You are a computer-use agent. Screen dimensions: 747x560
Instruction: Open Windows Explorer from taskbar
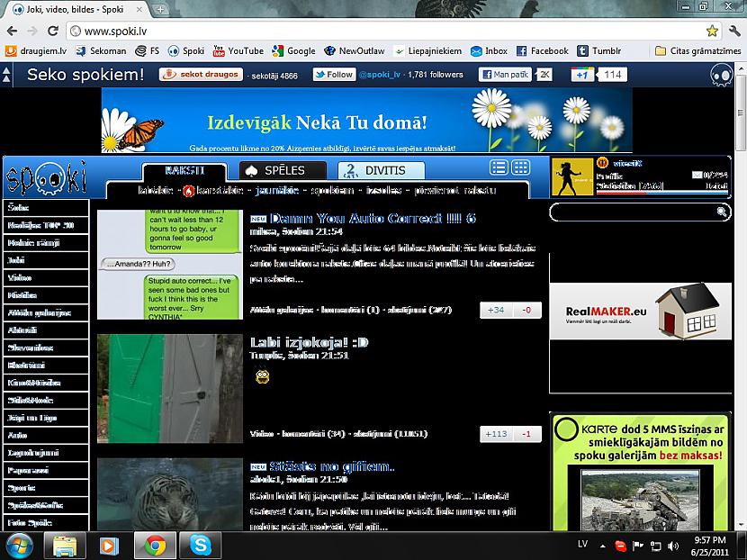(65, 546)
